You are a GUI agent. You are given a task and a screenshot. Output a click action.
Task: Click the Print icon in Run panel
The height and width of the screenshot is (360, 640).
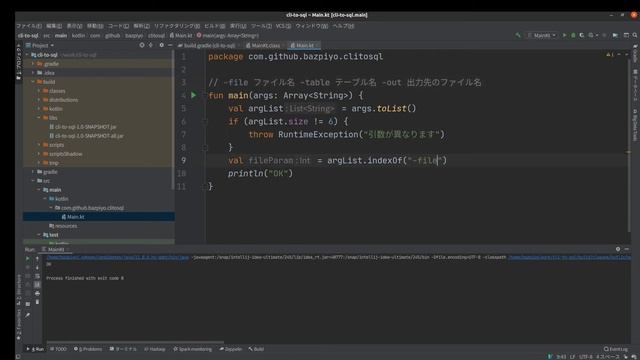[x=37, y=293]
